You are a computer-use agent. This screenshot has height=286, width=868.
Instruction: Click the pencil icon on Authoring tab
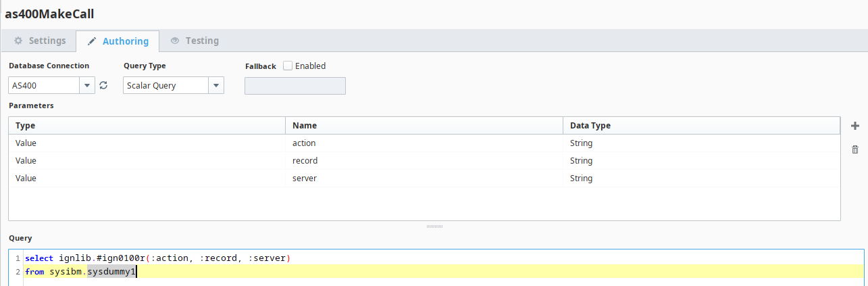[x=91, y=41]
